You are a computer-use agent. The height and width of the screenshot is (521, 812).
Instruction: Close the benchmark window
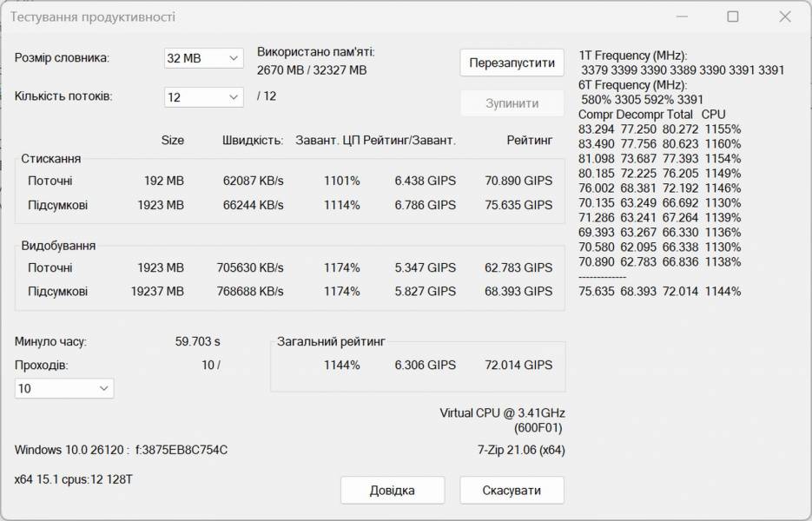784,16
